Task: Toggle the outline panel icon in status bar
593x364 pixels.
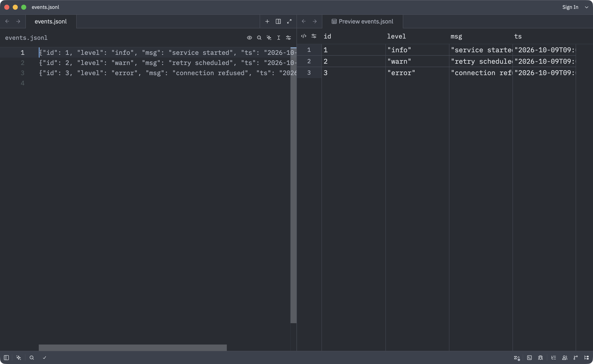Action: 553,358
